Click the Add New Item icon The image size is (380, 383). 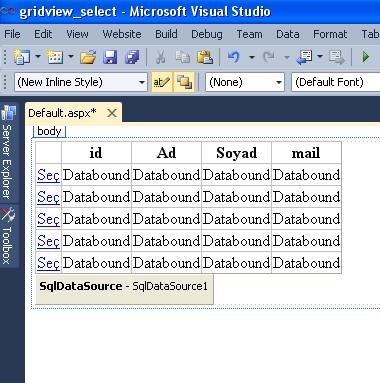pyautogui.click(x=55, y=57)
